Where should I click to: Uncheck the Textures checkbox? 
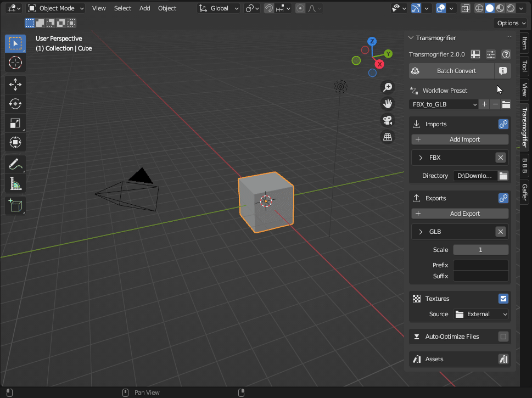tap(503, 299)
